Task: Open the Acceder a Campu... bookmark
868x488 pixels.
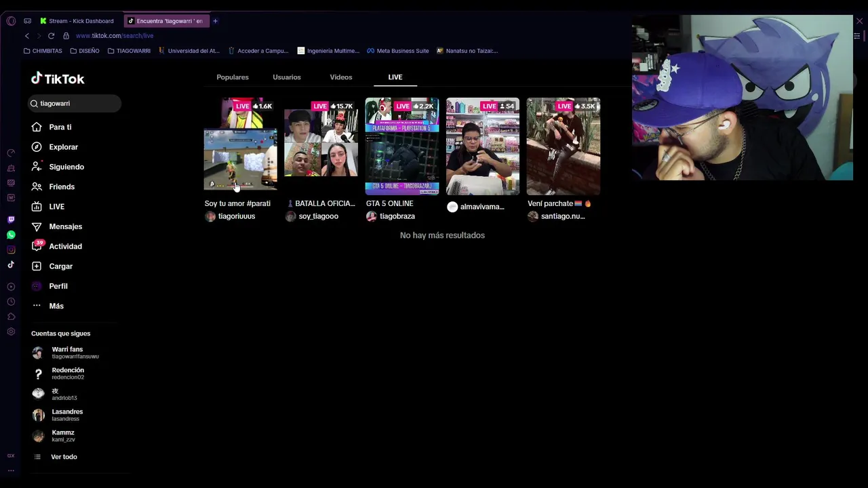Action: (258, 51)
